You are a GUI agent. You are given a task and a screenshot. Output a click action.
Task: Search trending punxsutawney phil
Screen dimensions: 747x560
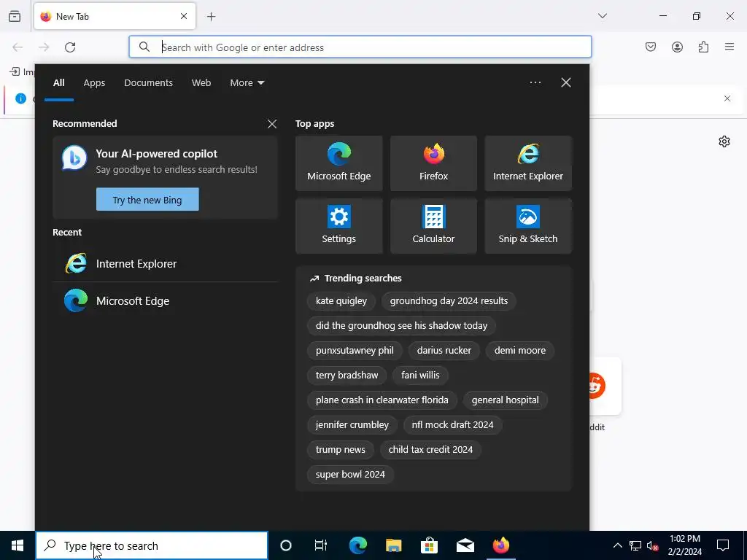[355, 351]
